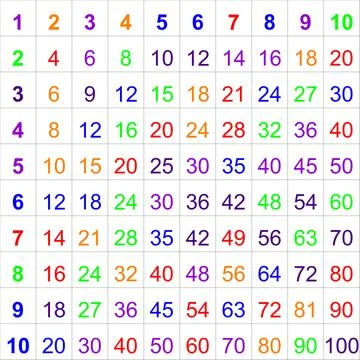This screenshot has height=360, width=360.
Task: Select the orange 24 cell
Action: coord(198,130)
